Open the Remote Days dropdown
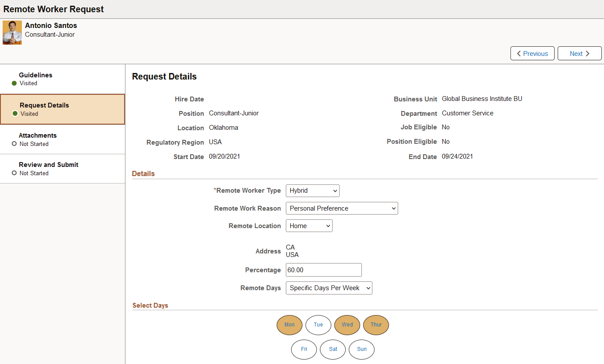This screenshot has width=604, height=364. coord(329,288)
